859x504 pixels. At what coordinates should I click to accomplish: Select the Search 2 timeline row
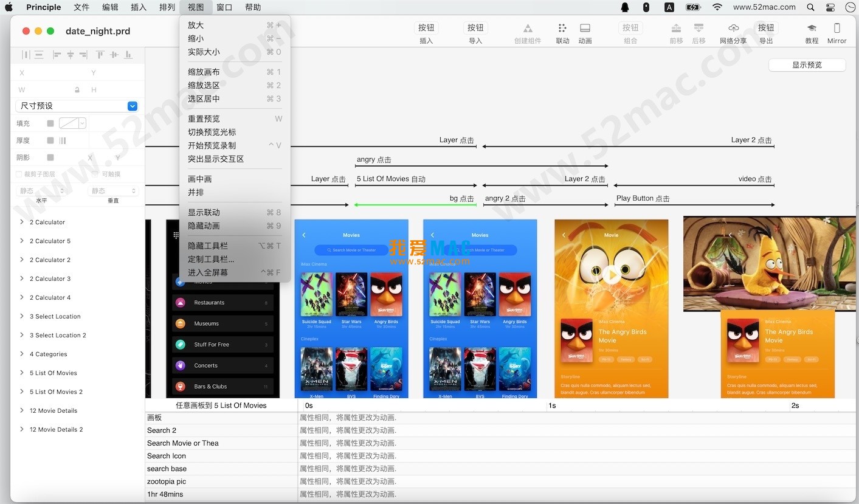point(502,430)
